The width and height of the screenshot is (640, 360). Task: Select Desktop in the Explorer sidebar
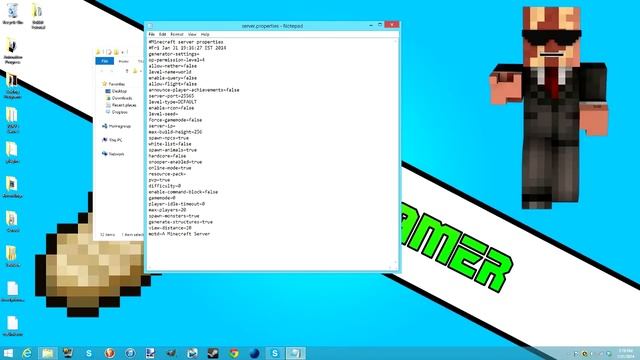pyautogui.click(x=116, y=91)
